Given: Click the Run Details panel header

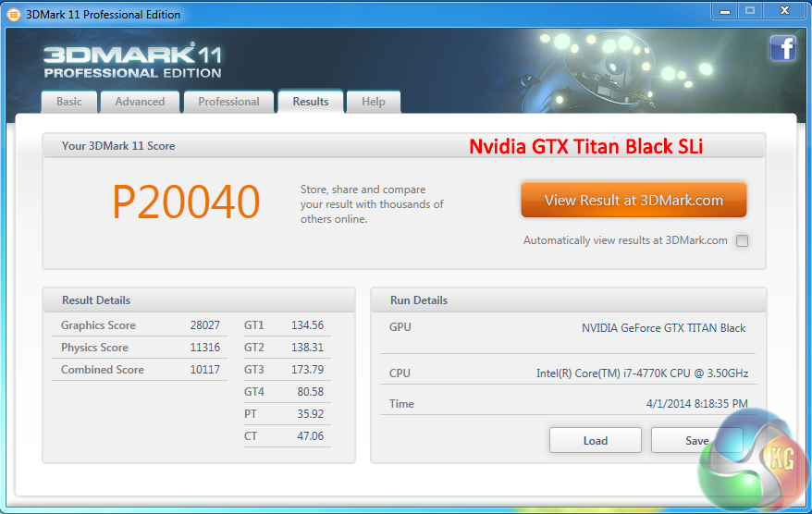Looking at the screenshot, I should coord(568,300).
